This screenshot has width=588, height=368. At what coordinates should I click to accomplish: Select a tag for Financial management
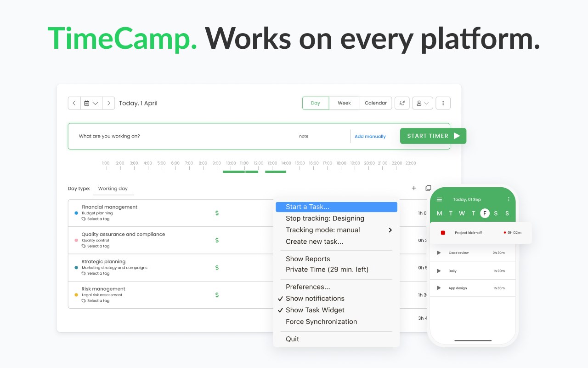coord(96,219)
